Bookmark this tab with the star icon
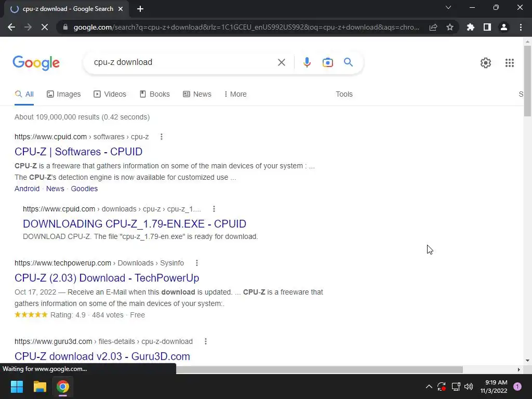 [x=450, y=27]
